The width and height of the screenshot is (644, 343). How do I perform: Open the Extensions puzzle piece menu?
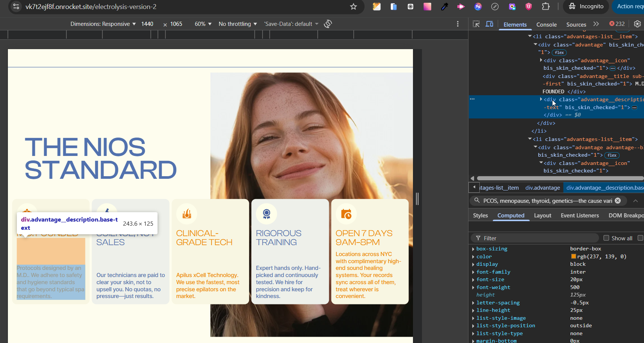[546, 6]
